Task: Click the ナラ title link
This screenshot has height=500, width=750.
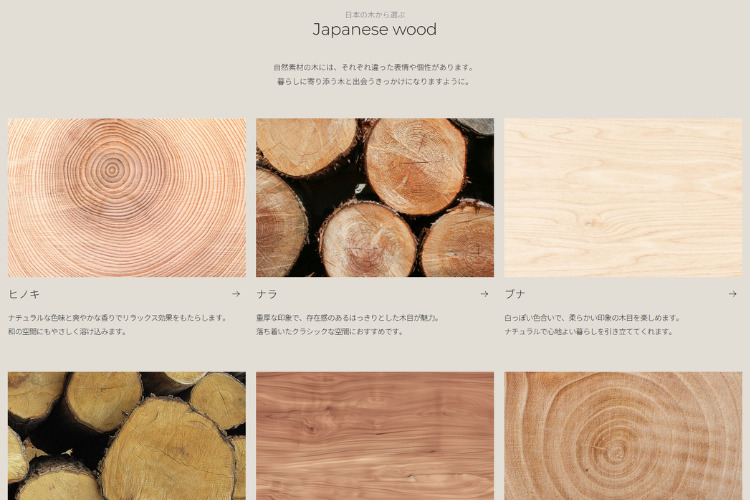Action: pos(267,294)
